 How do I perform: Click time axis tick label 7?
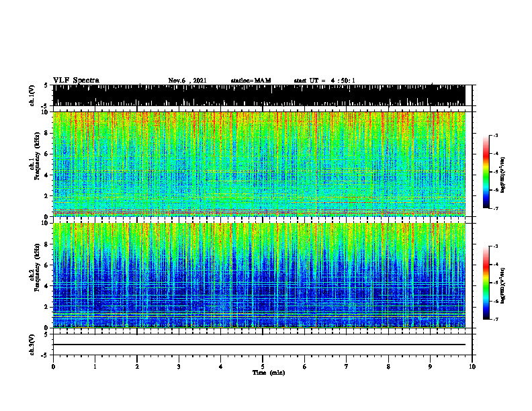(347, 367)
